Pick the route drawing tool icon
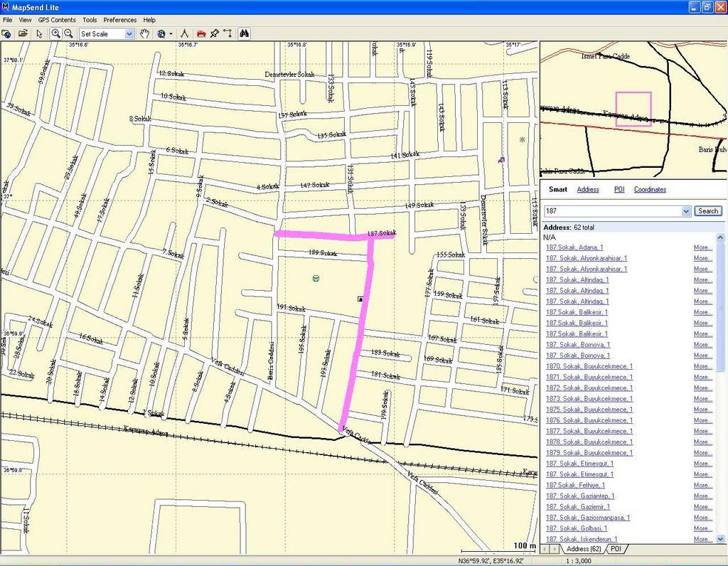 pos(227,33)
